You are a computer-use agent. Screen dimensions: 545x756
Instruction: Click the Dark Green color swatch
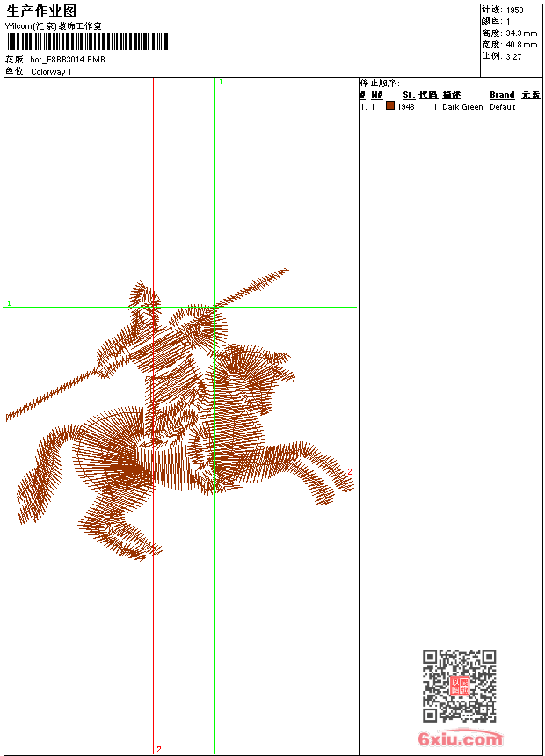point(390,106)
